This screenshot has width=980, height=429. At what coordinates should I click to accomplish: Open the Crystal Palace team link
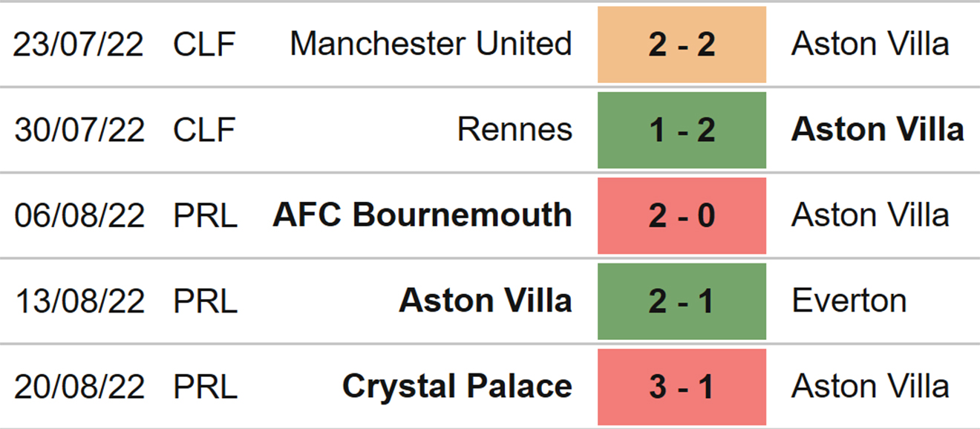tap(457, 387)
